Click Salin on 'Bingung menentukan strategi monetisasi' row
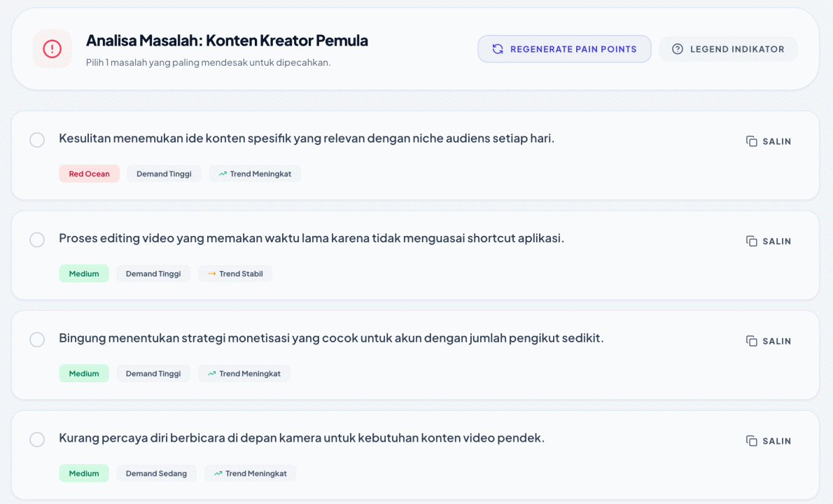The image size is (833, 504). tap(769, 341)
